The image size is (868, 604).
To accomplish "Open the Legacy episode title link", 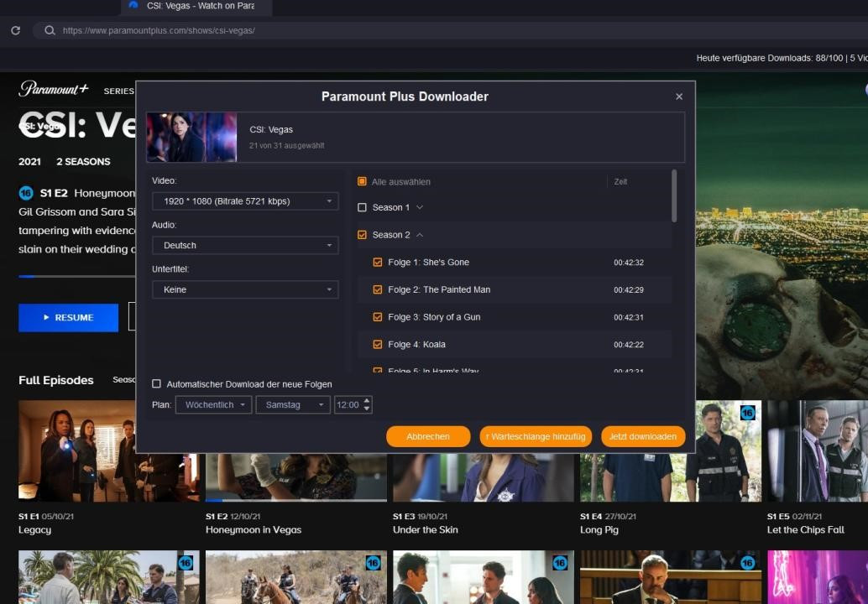I will click(x=35, y=530).
